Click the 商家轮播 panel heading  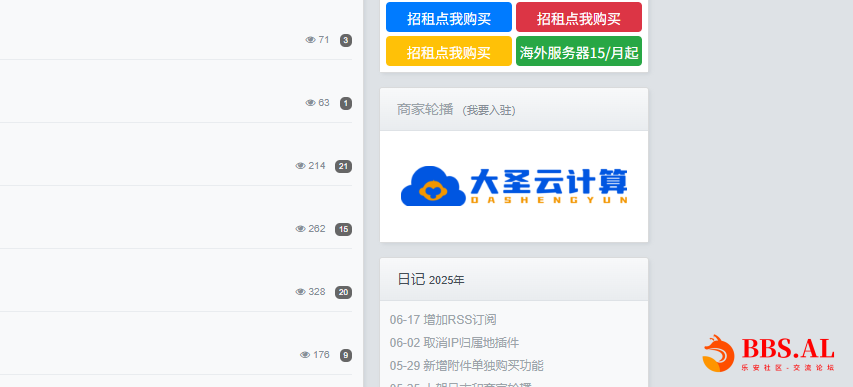click(425, 109)
